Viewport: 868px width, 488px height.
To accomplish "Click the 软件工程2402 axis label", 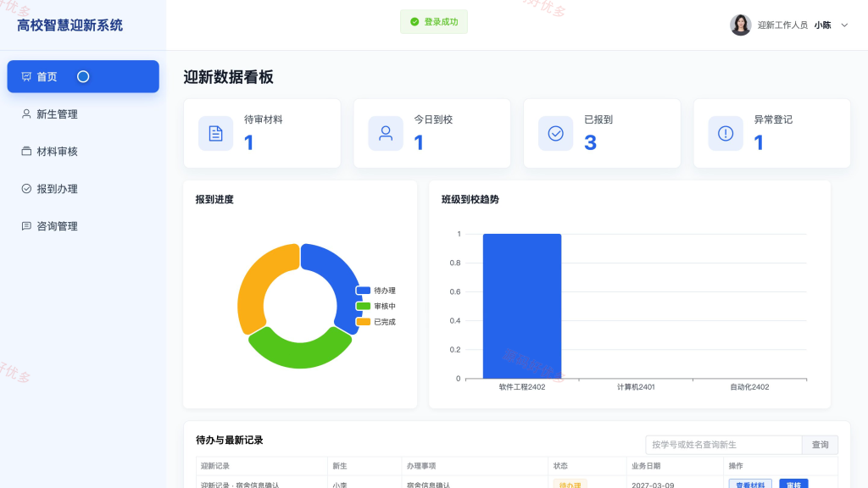I will point(522,386).
